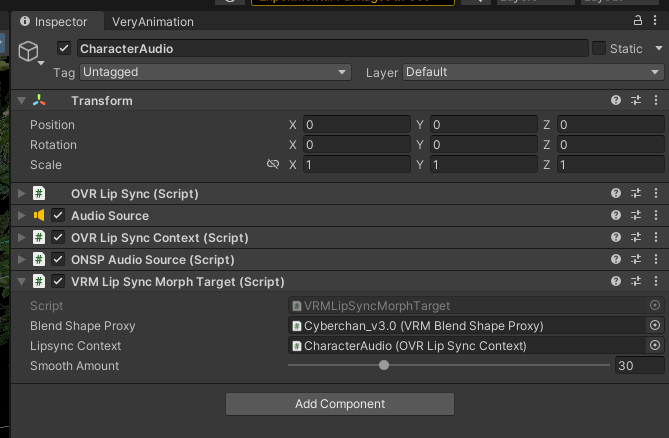Toggle the Static checkbox
This screenshot has height=438, width=669.
[599, 48]
